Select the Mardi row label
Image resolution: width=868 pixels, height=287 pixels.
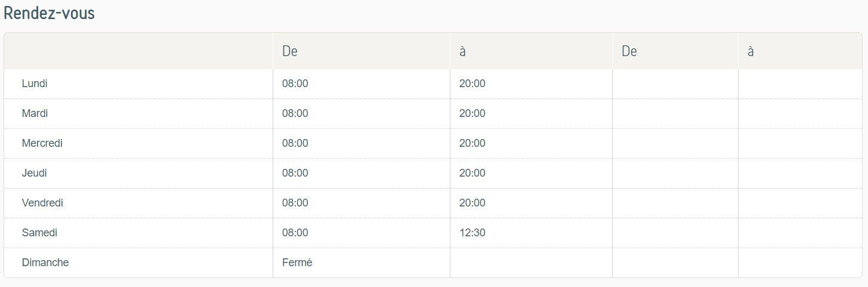coord(35,113)
